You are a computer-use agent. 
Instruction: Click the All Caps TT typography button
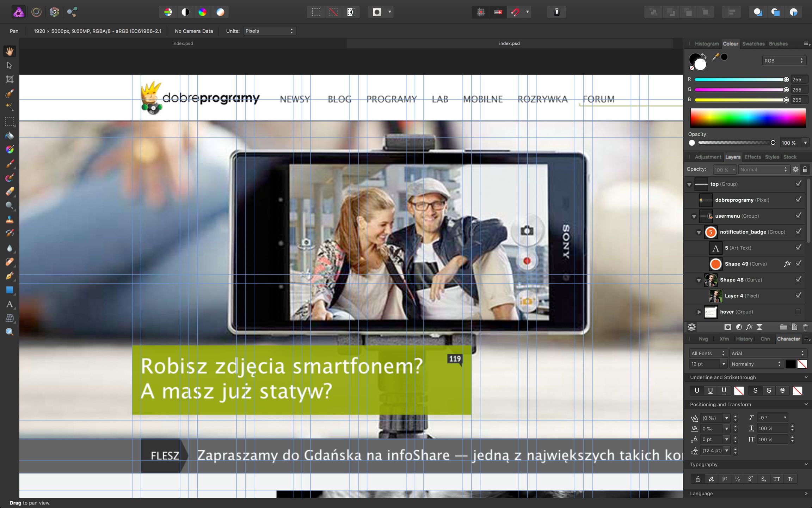point(776,479)
